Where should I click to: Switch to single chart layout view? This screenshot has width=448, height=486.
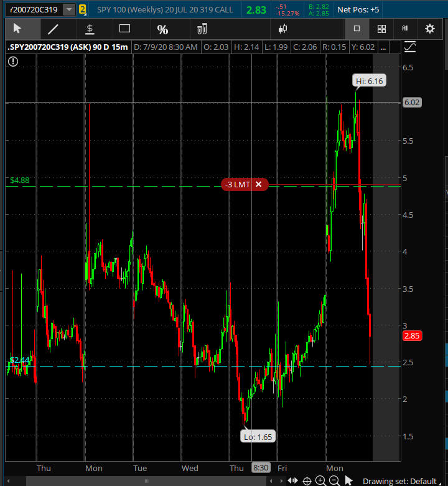357,29
